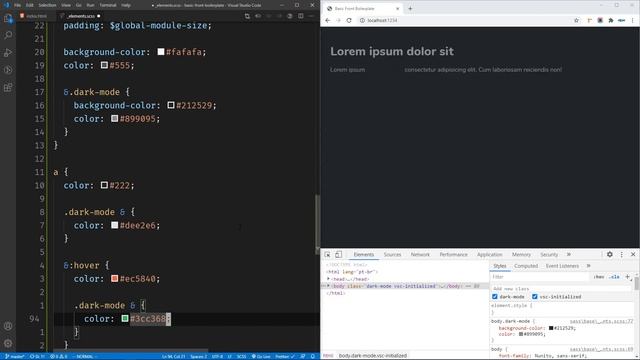Viewport: 640px width, 360px height.
Task: Open the Manage gear in VS Code activity bar
Action: [8, 343]
